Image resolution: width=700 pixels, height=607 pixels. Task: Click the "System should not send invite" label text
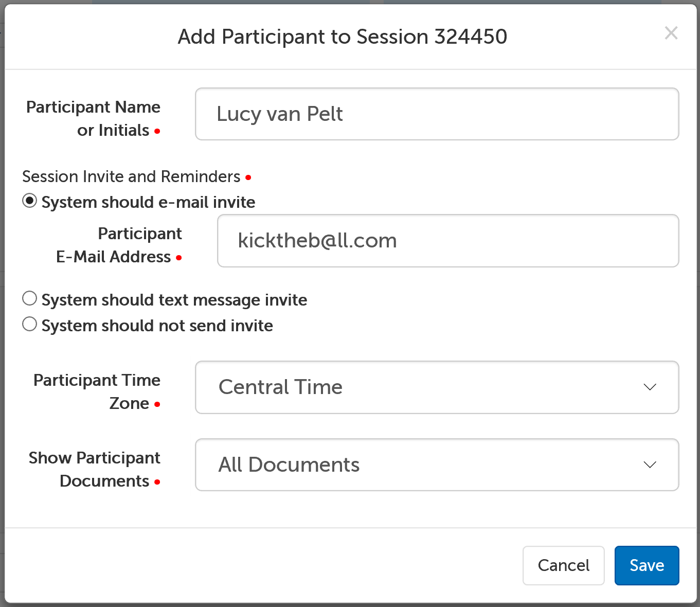[157, 326]
